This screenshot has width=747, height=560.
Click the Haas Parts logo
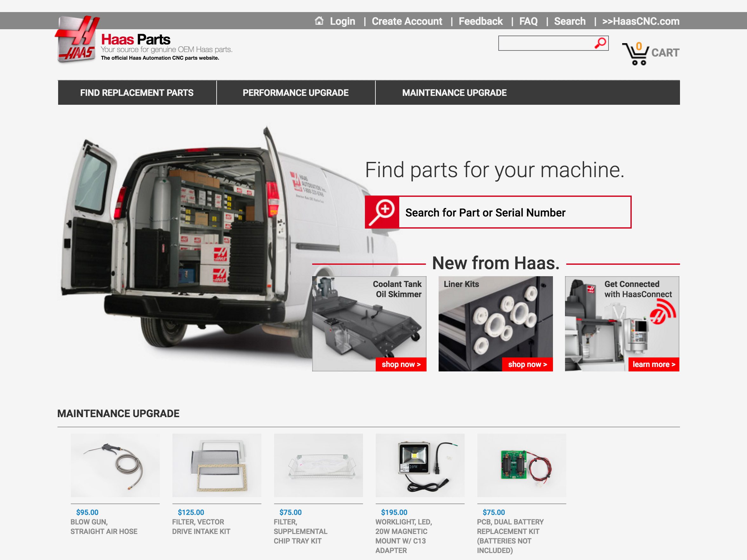(x=77, y=39)
